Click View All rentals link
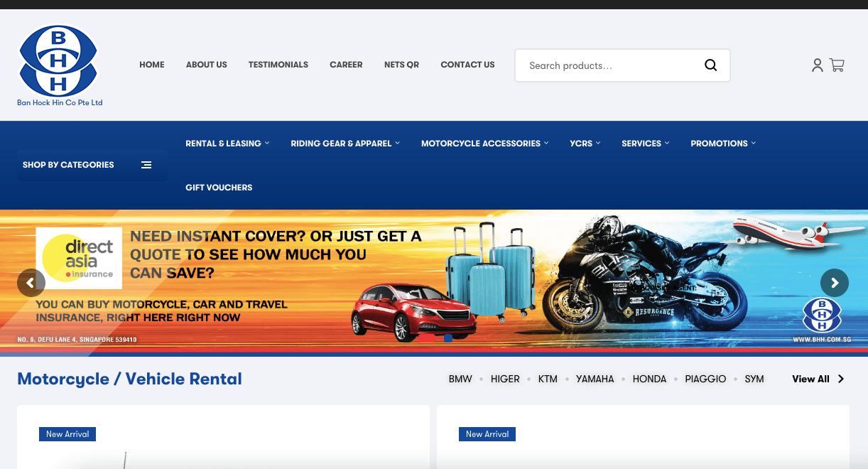 point(818,379)
